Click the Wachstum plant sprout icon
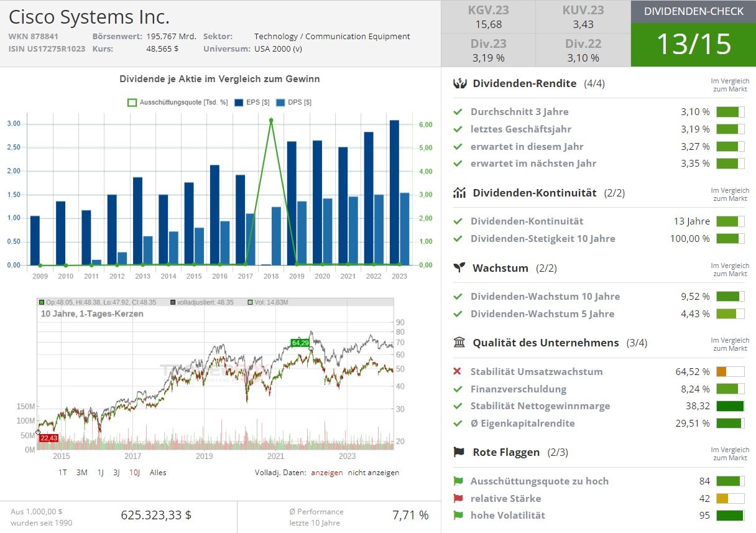Viewport: 756px width, 533px height. click(x=459, y=268)
